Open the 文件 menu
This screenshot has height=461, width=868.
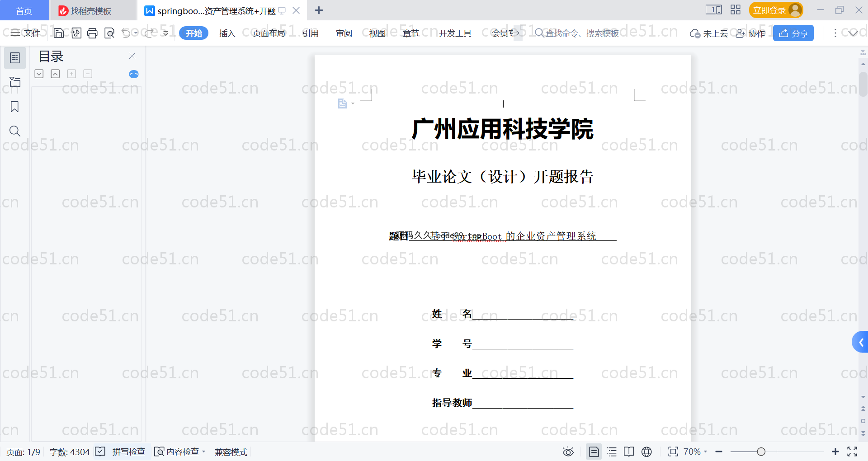(26, 33)
